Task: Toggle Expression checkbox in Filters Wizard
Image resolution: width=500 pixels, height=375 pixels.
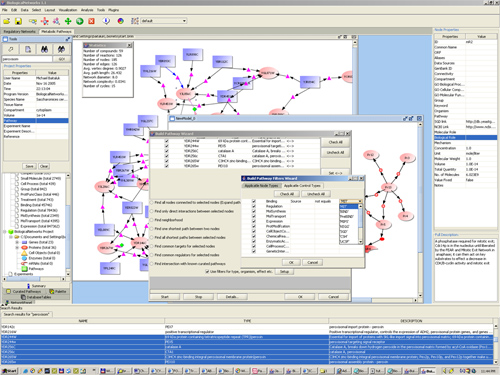Action: point(254,221)
